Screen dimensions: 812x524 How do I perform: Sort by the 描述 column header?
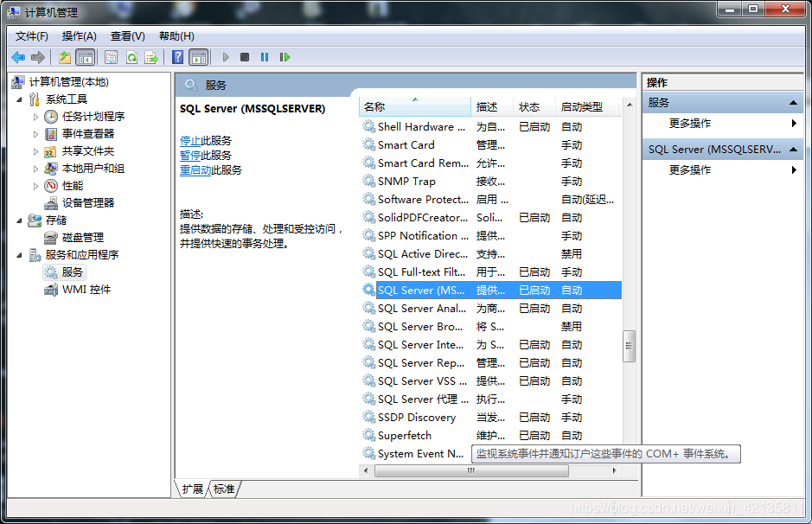(492, 106)
